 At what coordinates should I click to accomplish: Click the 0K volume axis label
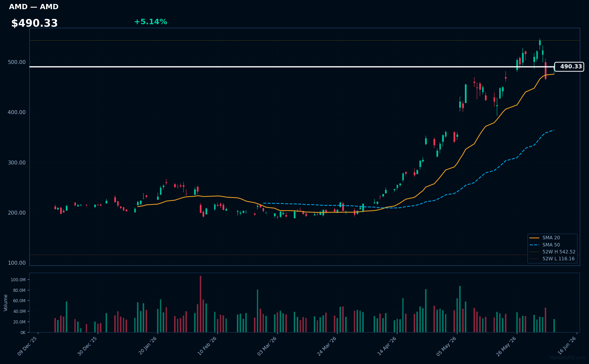pyautogui.click(x=23, y=333)
